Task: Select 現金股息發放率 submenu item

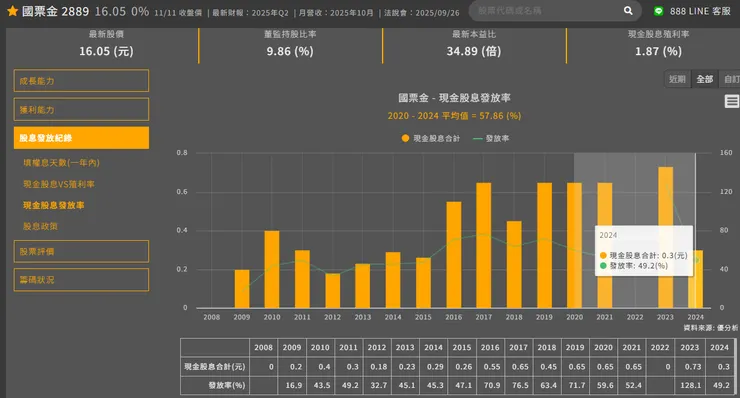Action: click(x=54, y=205)
